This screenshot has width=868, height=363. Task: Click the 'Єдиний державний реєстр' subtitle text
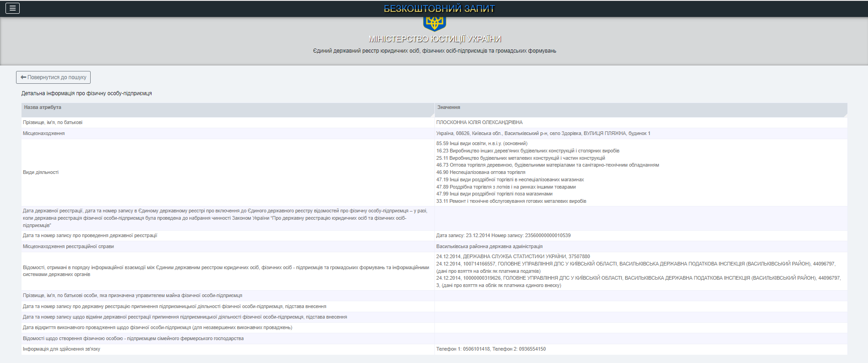(x=434, y=51)
